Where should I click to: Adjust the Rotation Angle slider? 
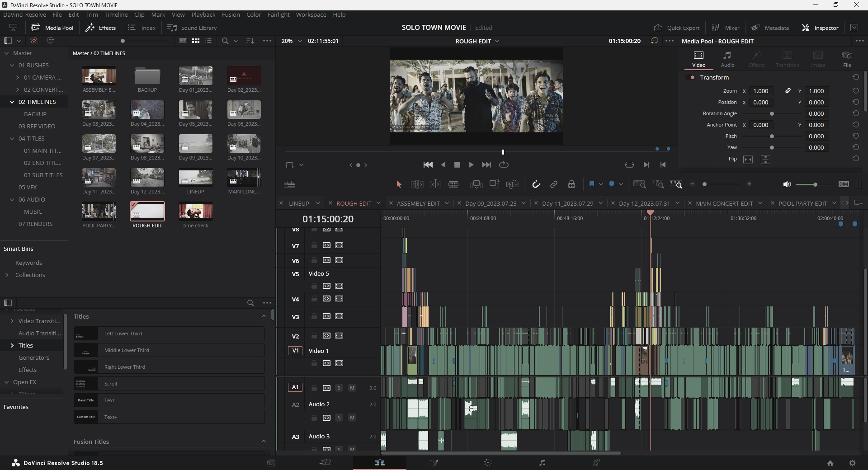click(x=772, y=114)
